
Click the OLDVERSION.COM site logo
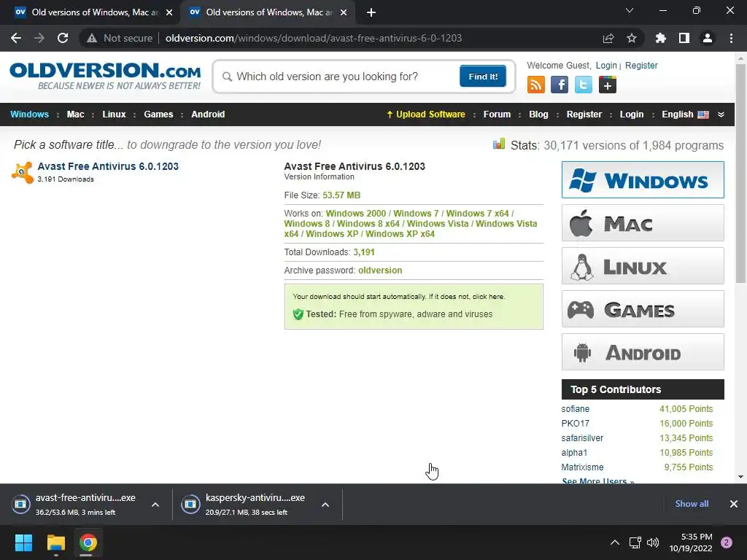tap(105, 76)
